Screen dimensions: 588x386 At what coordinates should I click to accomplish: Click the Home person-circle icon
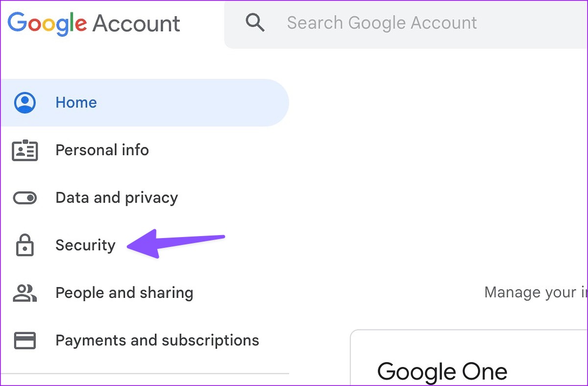click(x=24, y=102)
